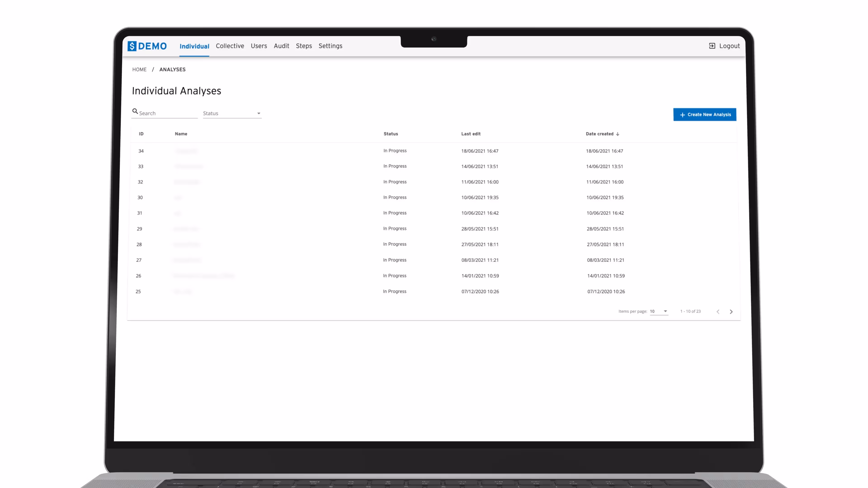The width and height of the screenshot is (868, 488).
Task: Click the Date created sort arrow
Action: (x=618, y=134)
